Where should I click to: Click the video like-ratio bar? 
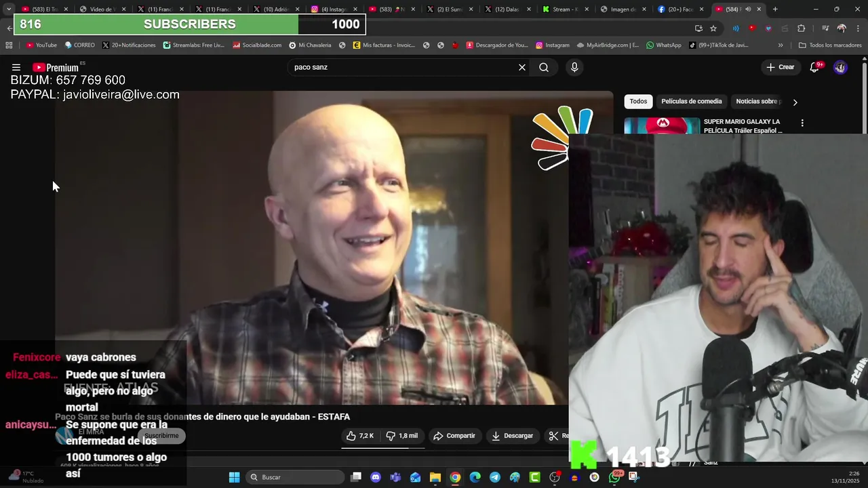[x=383, y=447]
